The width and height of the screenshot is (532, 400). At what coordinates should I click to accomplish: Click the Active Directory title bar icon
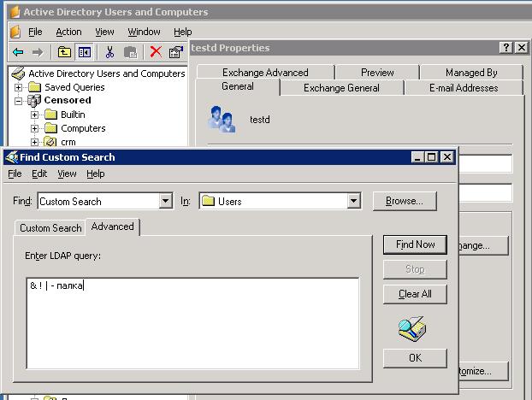(x=15, y=12)
